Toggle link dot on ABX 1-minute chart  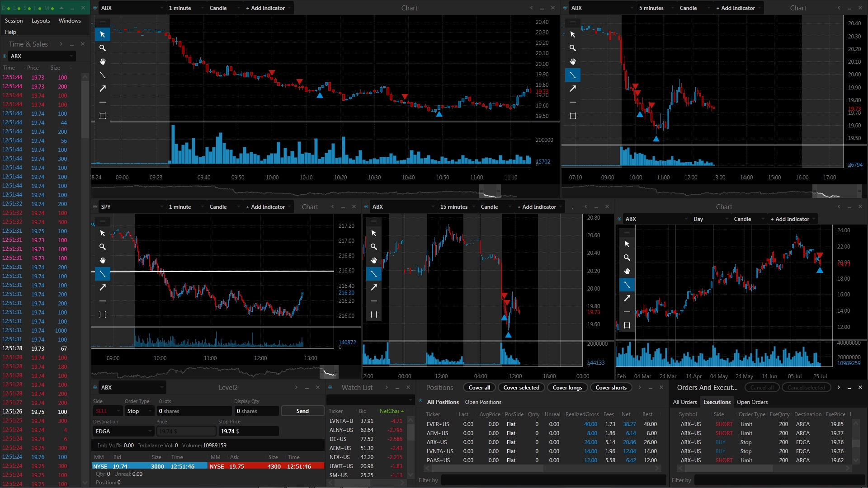point(95,8)
